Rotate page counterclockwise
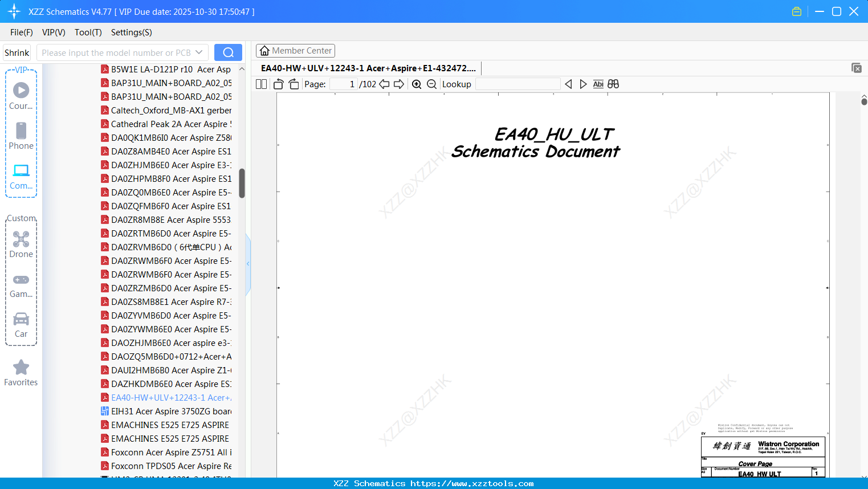The image size is (868, 489). pos(278,84)
